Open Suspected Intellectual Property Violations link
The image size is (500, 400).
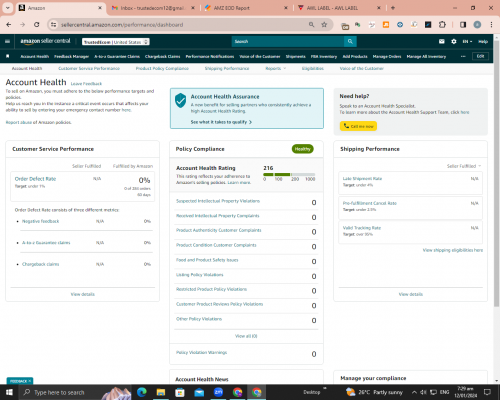click(218, 201)
